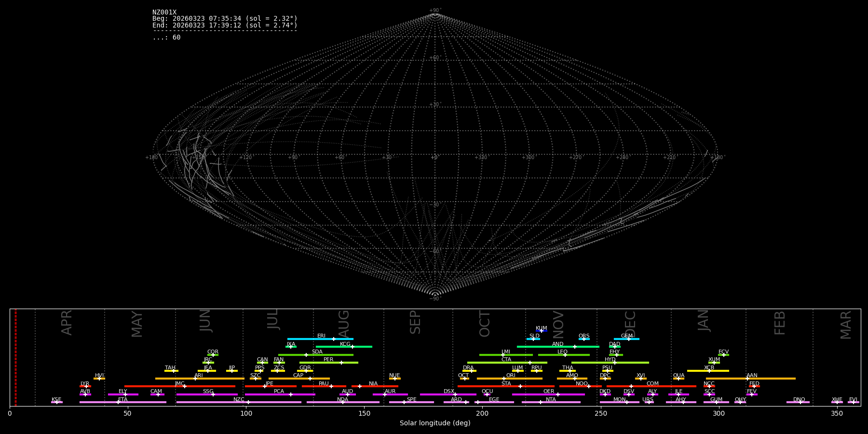Click the ORI shower label
This screenshot has width=868, height=434.
tap(511, 376)
